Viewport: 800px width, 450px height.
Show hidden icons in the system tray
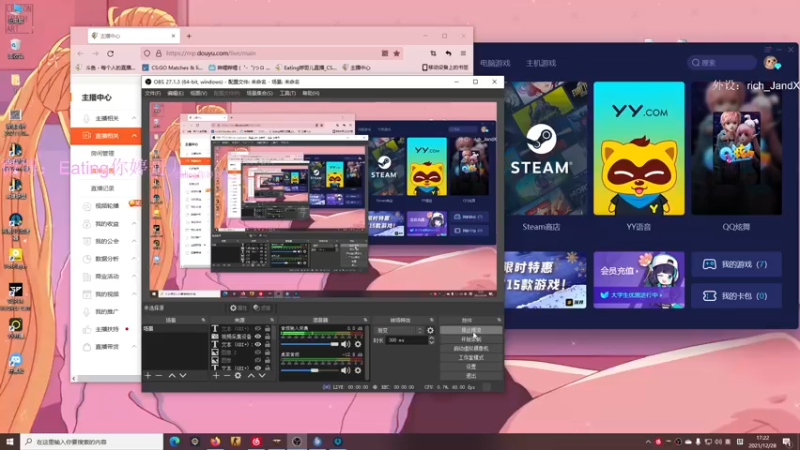click(648, 441)
